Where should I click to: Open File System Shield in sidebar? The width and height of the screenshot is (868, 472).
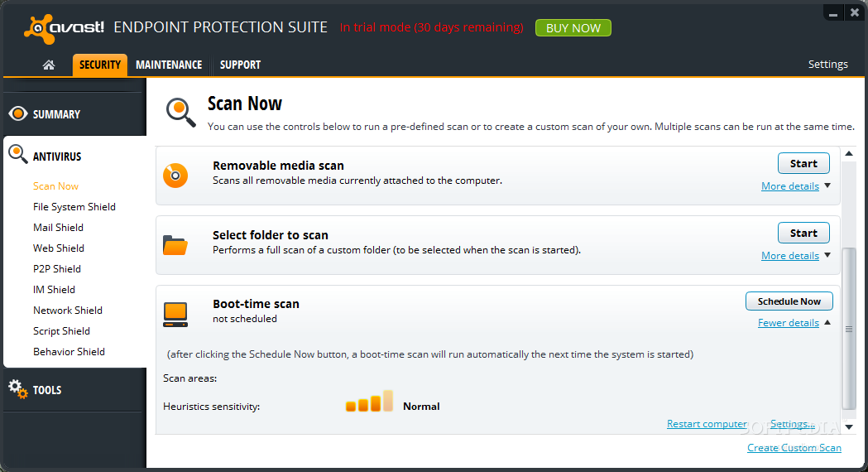(74, 207)
